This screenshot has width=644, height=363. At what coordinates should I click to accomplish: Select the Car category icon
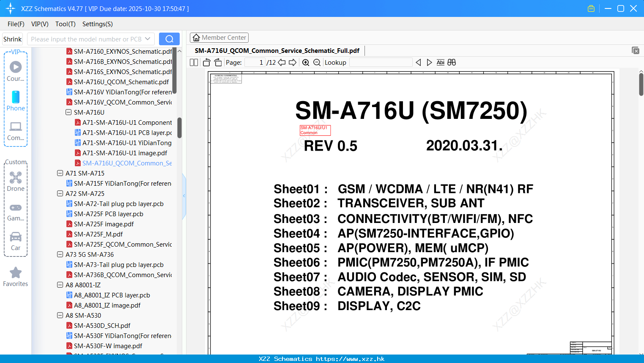click(x=16, y=241)
